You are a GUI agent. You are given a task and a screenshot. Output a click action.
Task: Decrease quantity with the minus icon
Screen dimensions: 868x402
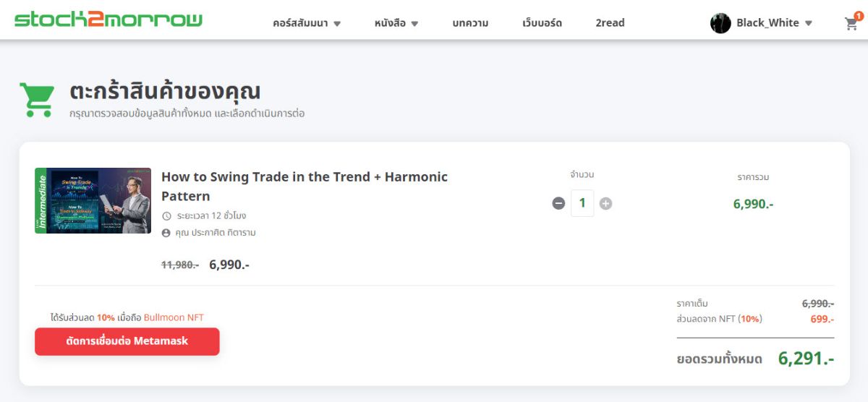click(x=558, y=203)
